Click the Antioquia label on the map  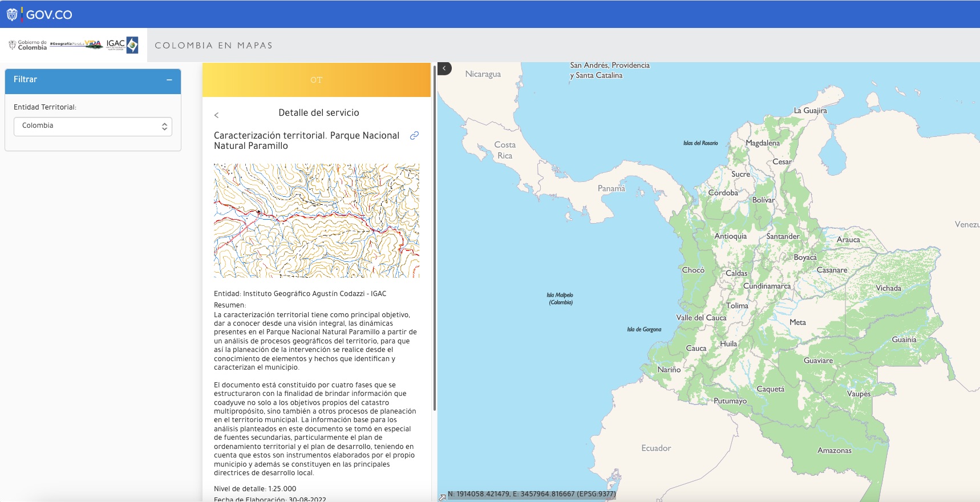pyautogui.click(x=730, y=236)
